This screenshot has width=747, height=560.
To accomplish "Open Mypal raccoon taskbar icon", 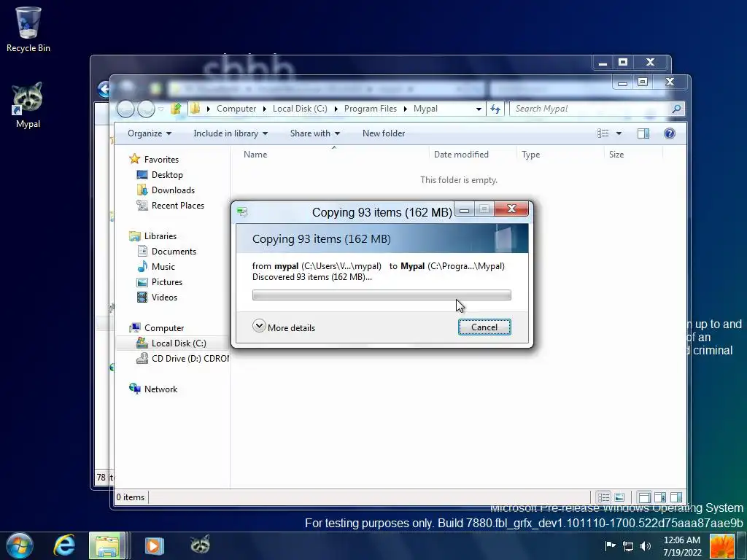I will 200,544.
